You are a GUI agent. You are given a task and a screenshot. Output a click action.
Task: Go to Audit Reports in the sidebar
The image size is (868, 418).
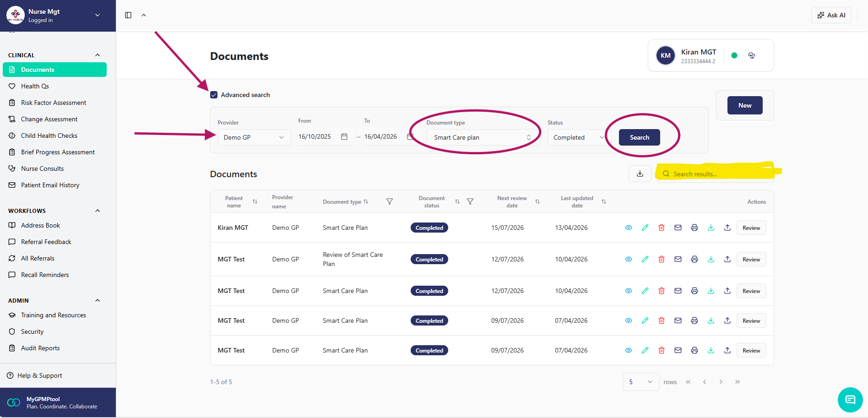tap(40, 348)
